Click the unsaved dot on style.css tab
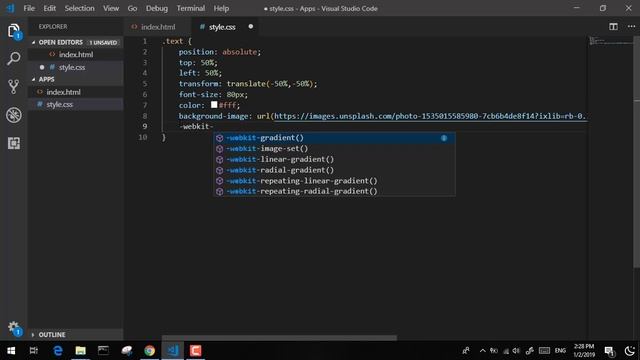640x360 pixels. coord(251,27)
